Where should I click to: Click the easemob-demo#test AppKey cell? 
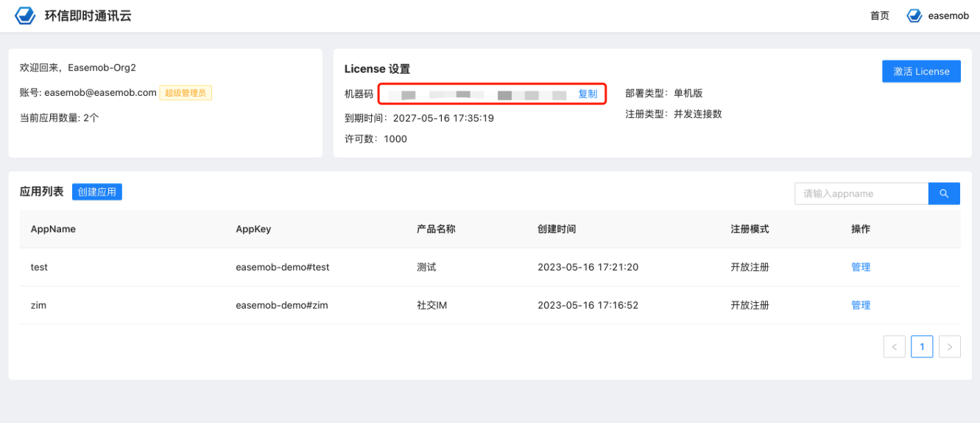282,267
